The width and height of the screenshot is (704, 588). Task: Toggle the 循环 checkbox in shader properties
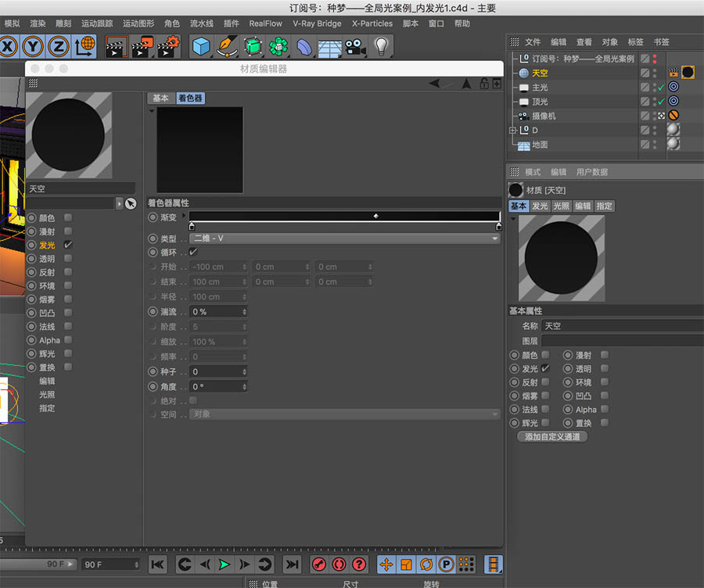(x=193, y=252)
